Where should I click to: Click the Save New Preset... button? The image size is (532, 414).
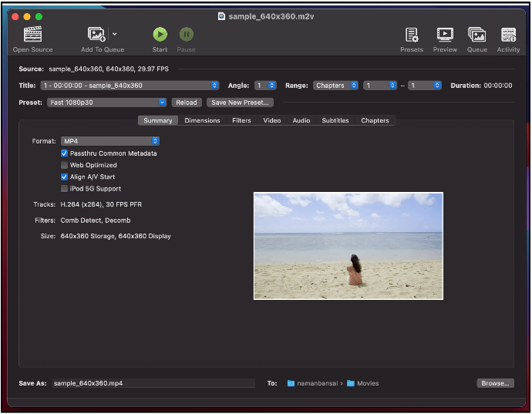[240, 103]
